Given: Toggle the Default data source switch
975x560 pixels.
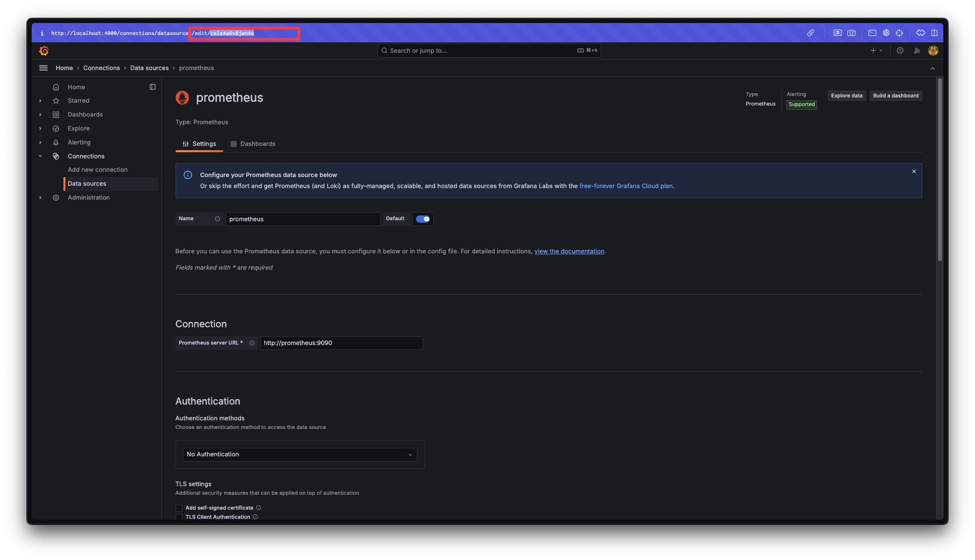Looking at the screenshot, I should [423, 219].
